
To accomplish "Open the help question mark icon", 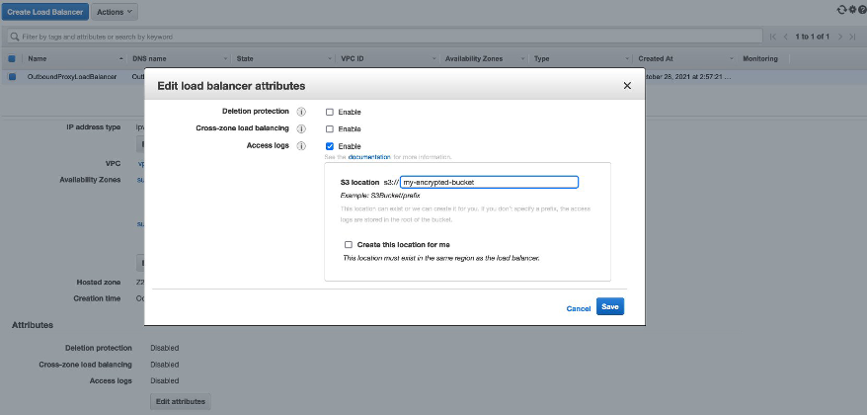I will 862,10.
